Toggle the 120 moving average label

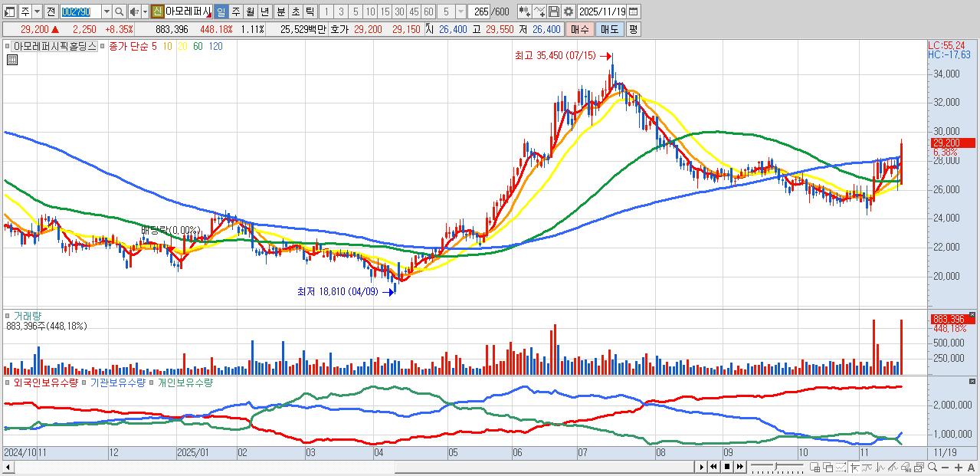click(215, 46)
